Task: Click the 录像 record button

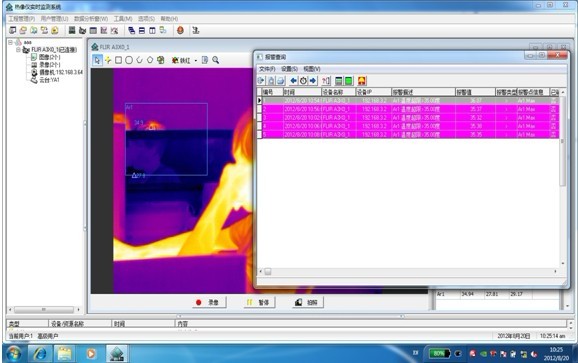Action: tap(209, 303)
